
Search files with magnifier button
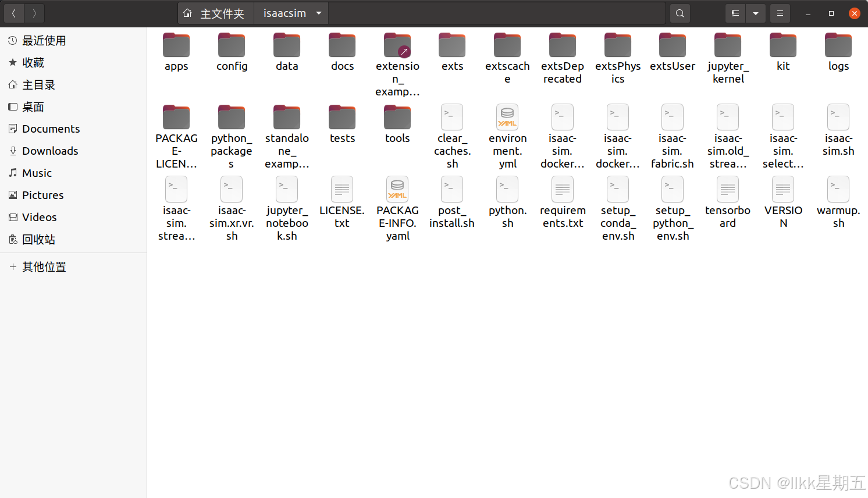click(x=680, y=13)
